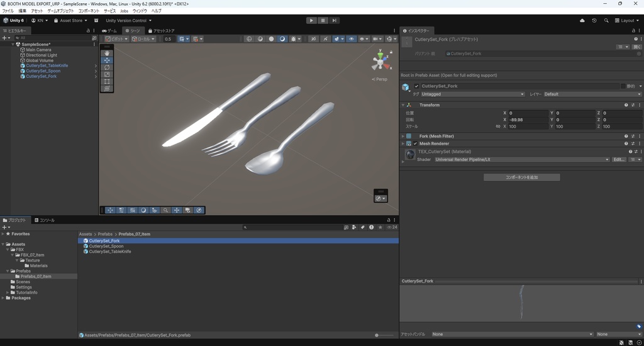
Task: Open Unity Version Control
Action: point(128,21)
